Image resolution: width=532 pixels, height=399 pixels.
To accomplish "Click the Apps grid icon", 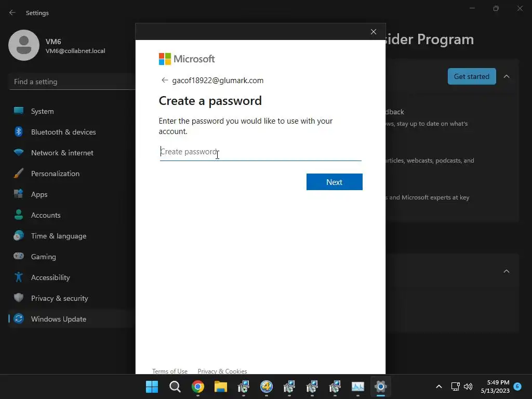I will click(x=19, y=194).
